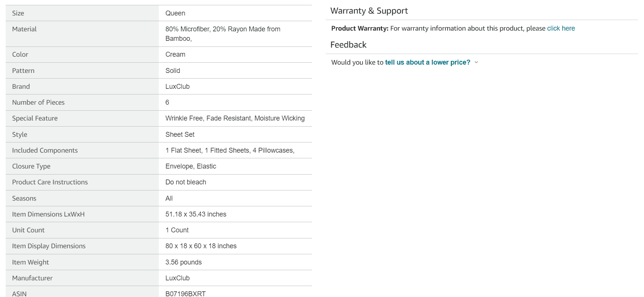The image size is (644, 297).
Task: Click 'tell us about a lower price?' link
Action: coord(427,62)
